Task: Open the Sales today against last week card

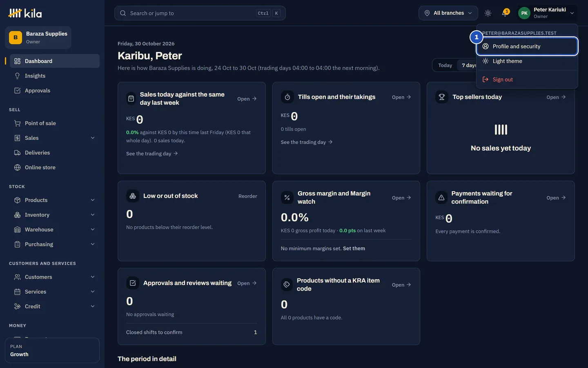Action: click(247, 99)
